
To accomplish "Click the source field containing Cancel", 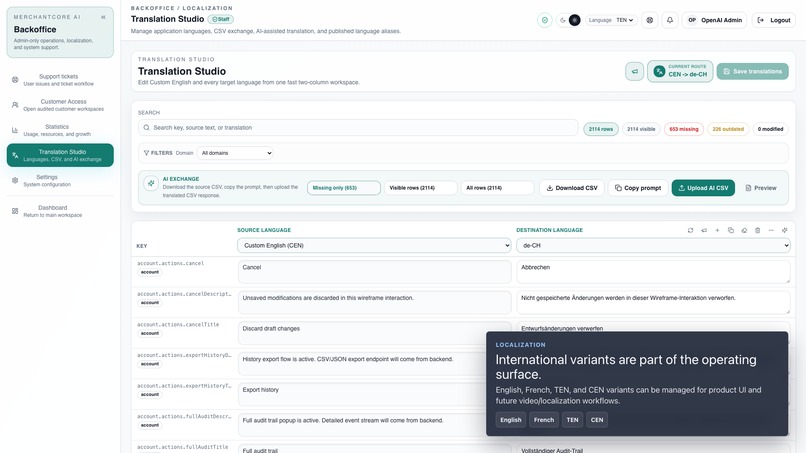I will (374, 271).
